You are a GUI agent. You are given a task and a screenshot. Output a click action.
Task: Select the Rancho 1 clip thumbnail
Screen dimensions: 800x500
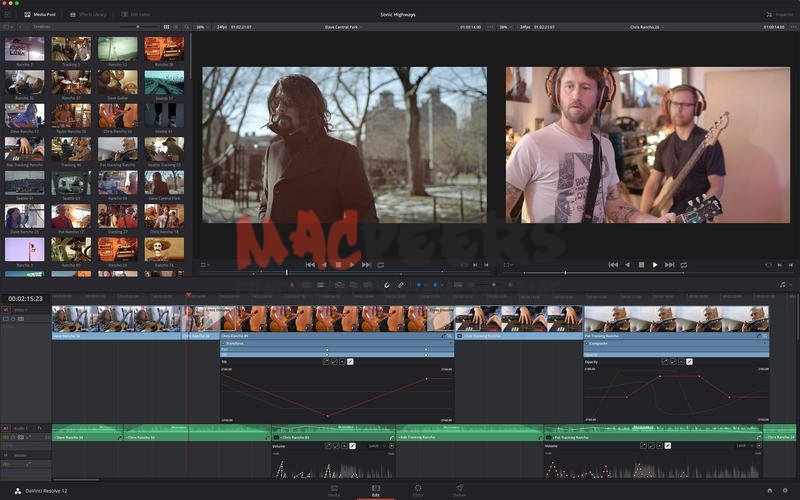[x=24, y=50]
